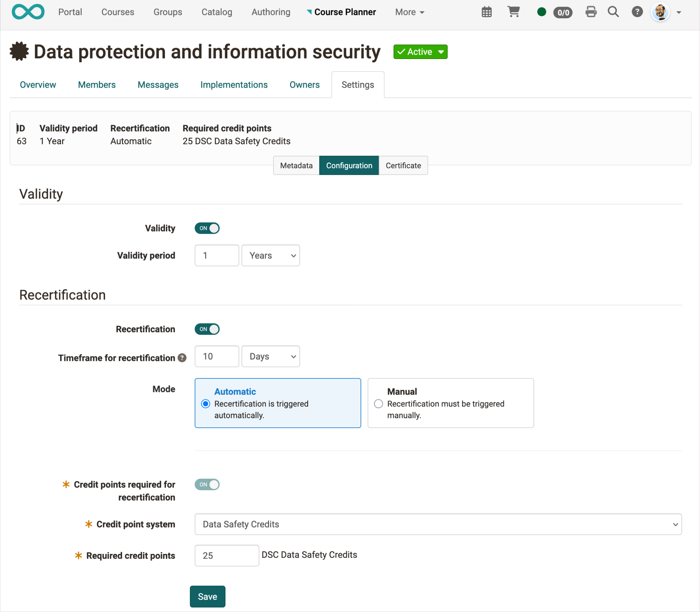Screen dimensions: 700x612
Task: Open the shopping cart icon
Action: [x=513, y=12]
